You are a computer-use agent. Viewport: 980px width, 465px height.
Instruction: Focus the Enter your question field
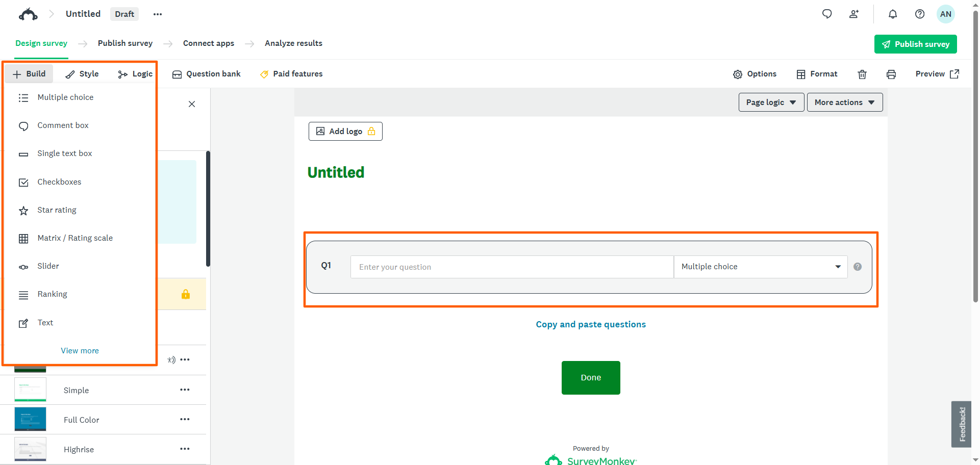click(512, 267)
